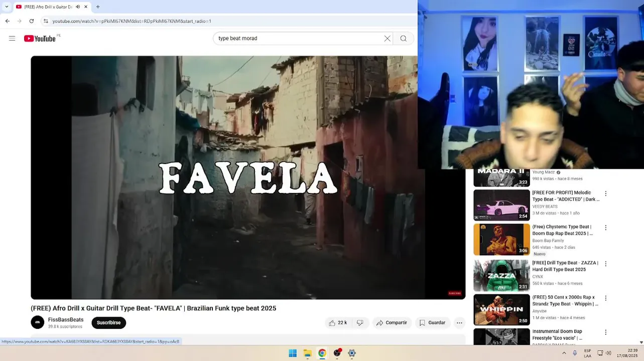Viewport: 644px width, 361px height.
Task: Open the WHIPPIN video thumbnail
Action: click(x=501, y=310)
